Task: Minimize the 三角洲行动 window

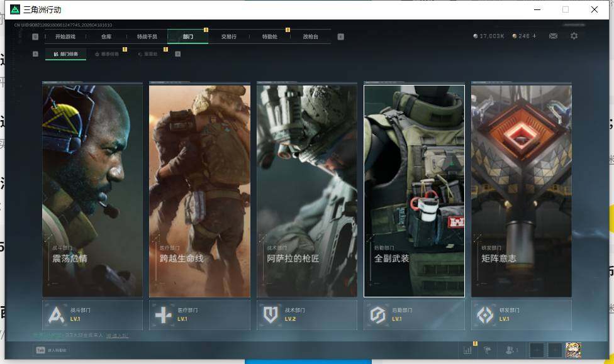Action: pos(537,9)
